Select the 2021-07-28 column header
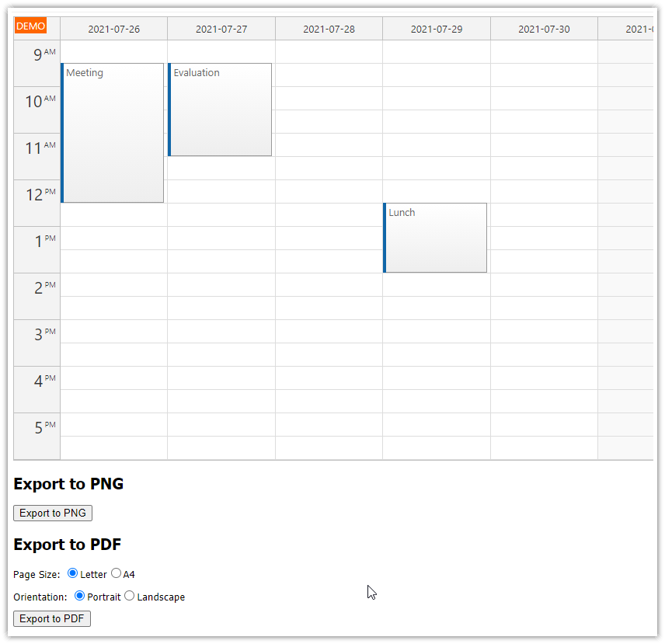This screenshot has height=644, width=665. tap(329, 30)
